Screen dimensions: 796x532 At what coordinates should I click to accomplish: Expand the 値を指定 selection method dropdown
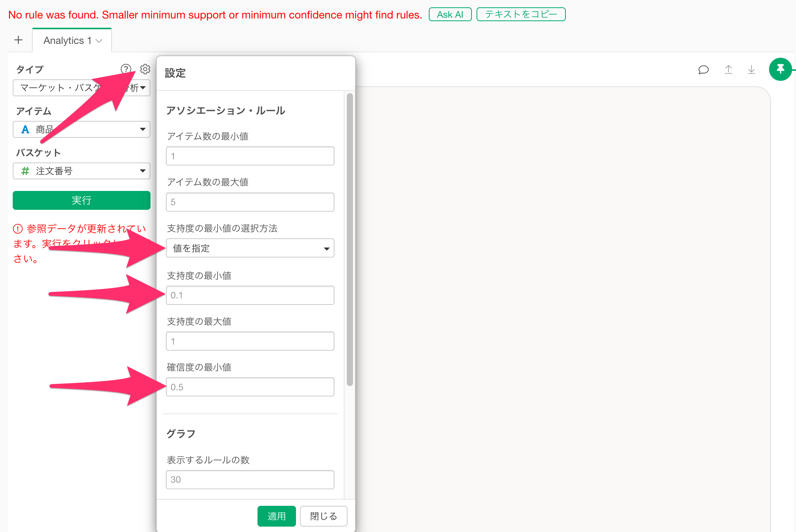[x=250, y=248]
